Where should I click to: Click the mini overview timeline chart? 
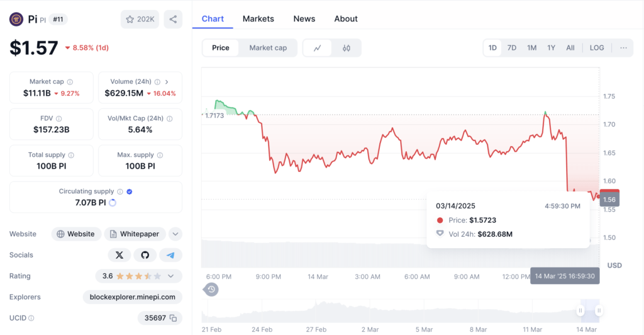pyautogui.click(x=401, y=310)
